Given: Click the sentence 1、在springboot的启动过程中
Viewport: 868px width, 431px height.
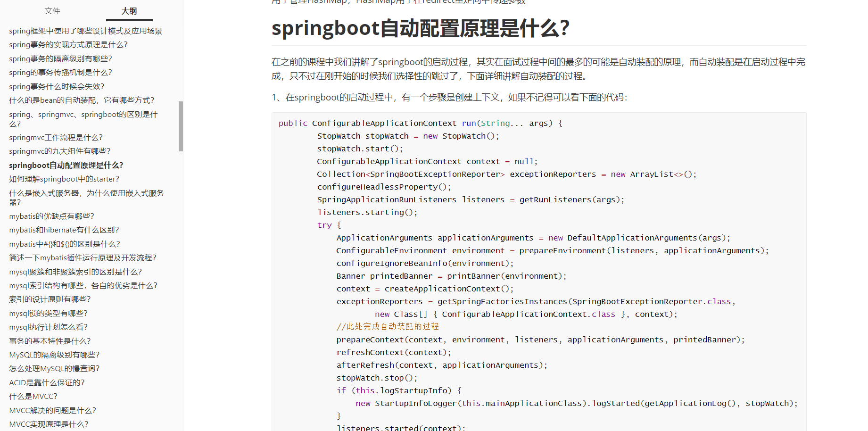Looking at the screenshot, I should click(x=449, y=97).
